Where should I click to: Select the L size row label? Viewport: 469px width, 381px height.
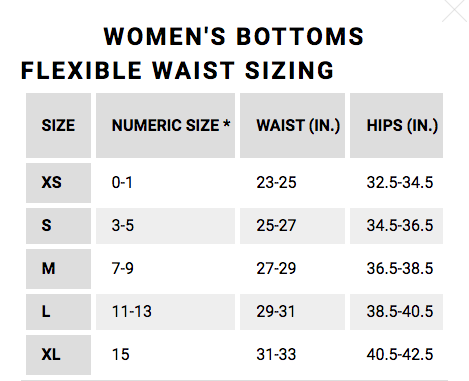[x=58, y=312]
